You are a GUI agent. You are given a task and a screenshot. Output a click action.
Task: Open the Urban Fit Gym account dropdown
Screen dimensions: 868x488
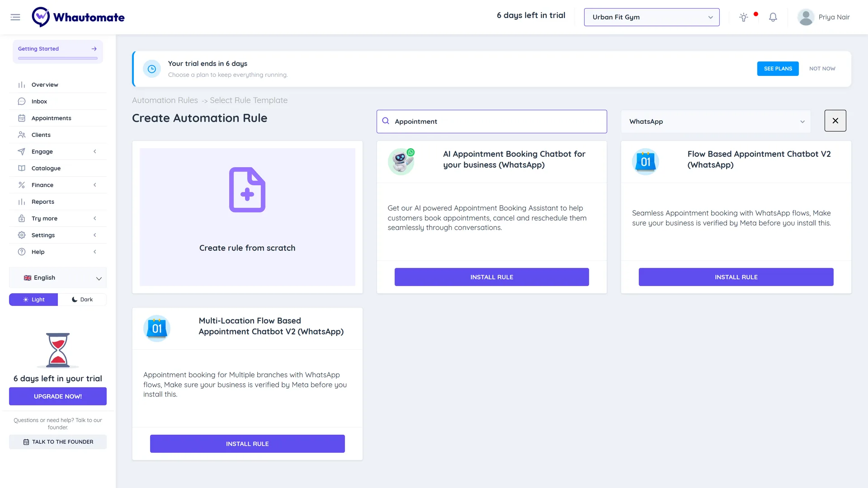coord(651,17)
